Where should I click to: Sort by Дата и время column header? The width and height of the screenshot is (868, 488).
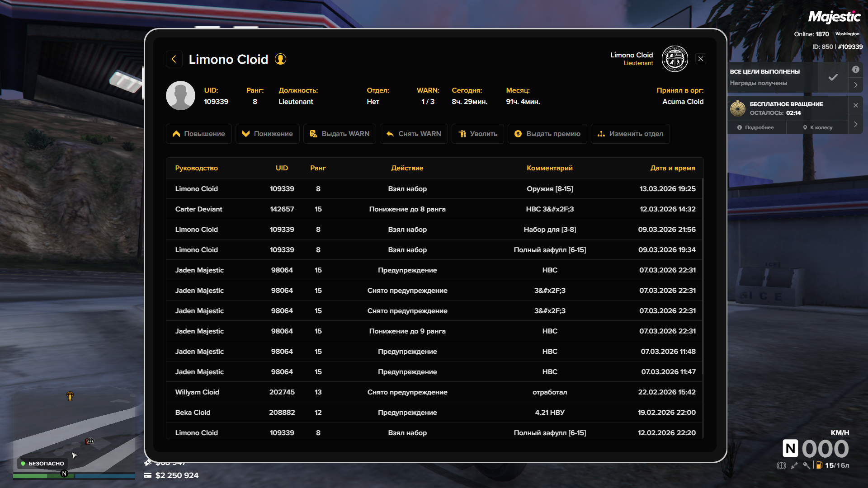point(672,168)
